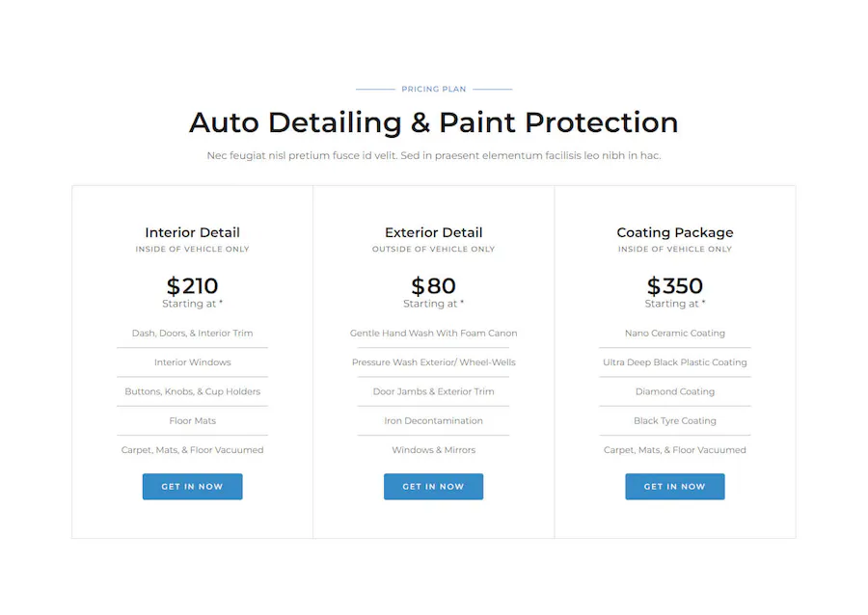
Task: Click Ultra Deep Black Plastic Coating
Action: (675, 362)
